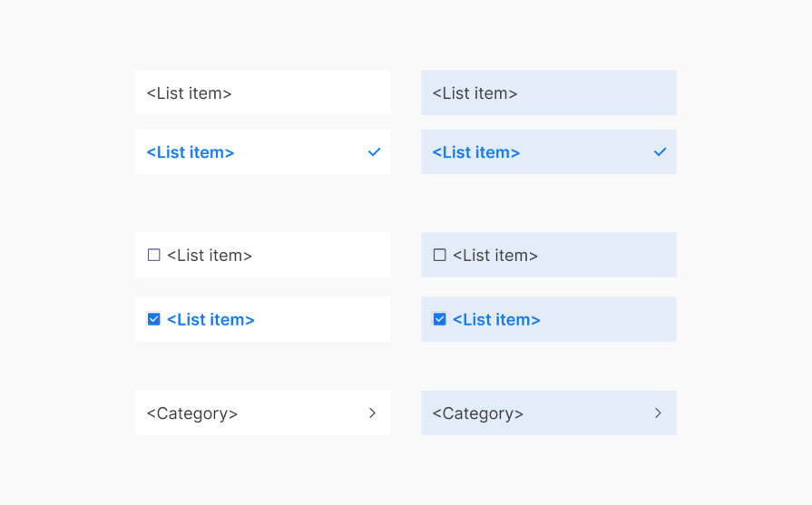
Task: Select the plain gray list item on blue background
Action: coord(474,93)
